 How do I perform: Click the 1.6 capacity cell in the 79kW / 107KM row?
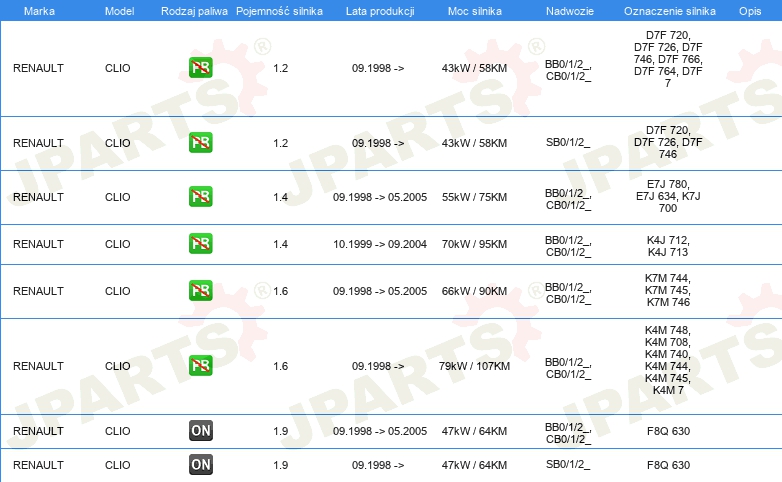click(280, 366)
